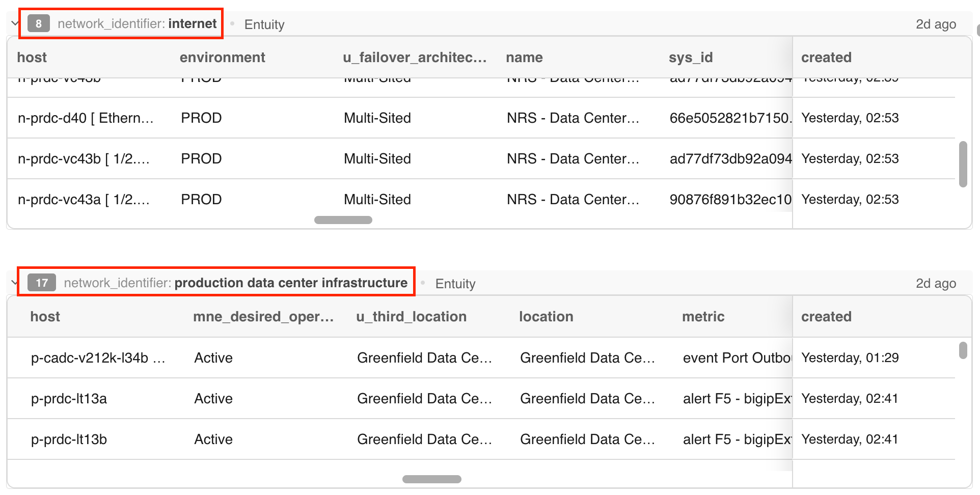Click vertical scrollbar of production table
Image resolution: width=980 pixels, height=495 pixels.
[x=963, y=350]
